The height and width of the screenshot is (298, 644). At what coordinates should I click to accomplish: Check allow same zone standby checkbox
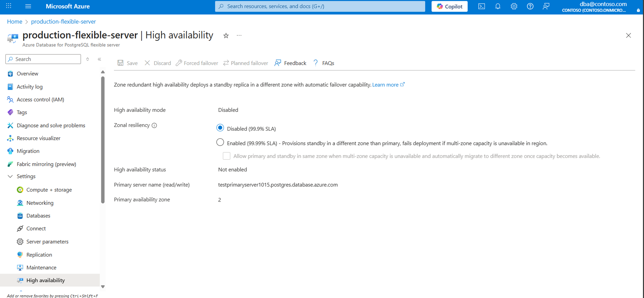(x=226, y=156)
